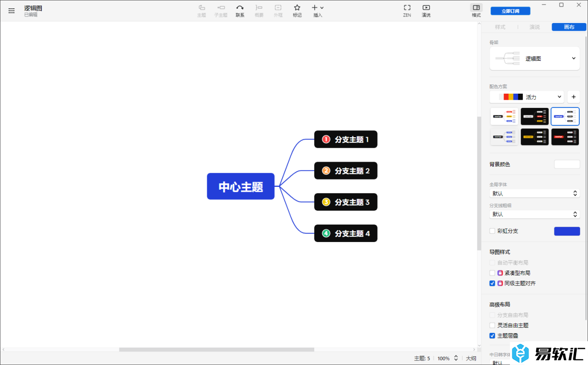Enable the 紧凑型布局 checkbox
The width and height of the screenshot is (588, 365).
coord(492,273)
